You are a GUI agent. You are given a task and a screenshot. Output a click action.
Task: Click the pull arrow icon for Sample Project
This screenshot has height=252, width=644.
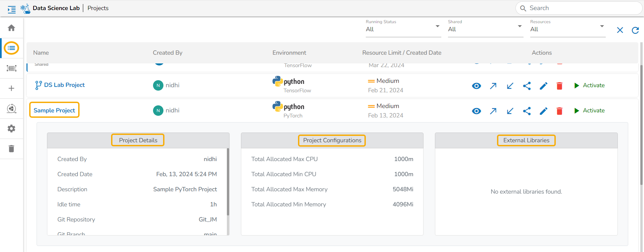[510, 111]
